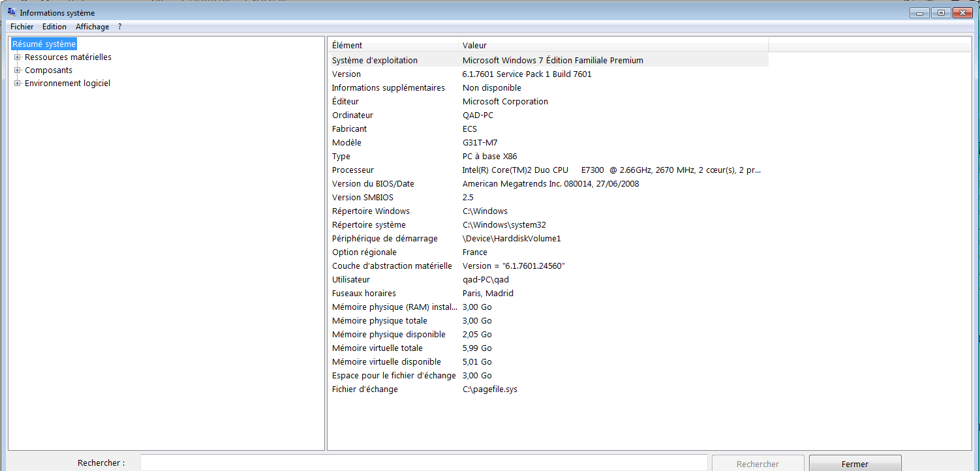
Task: Sort by the Élément column header
Action: point(393,45)
